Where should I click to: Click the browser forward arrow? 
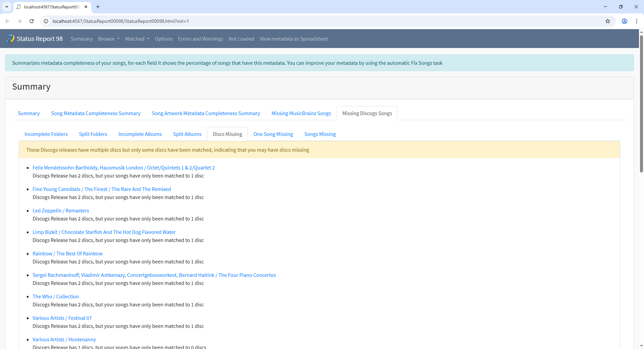pyautogui.click(x=19, y=21)
